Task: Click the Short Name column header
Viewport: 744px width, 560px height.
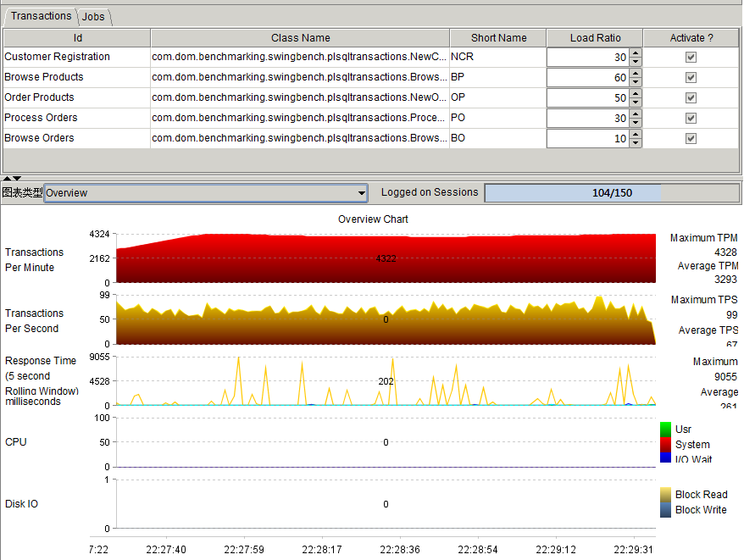Action: 498,38
